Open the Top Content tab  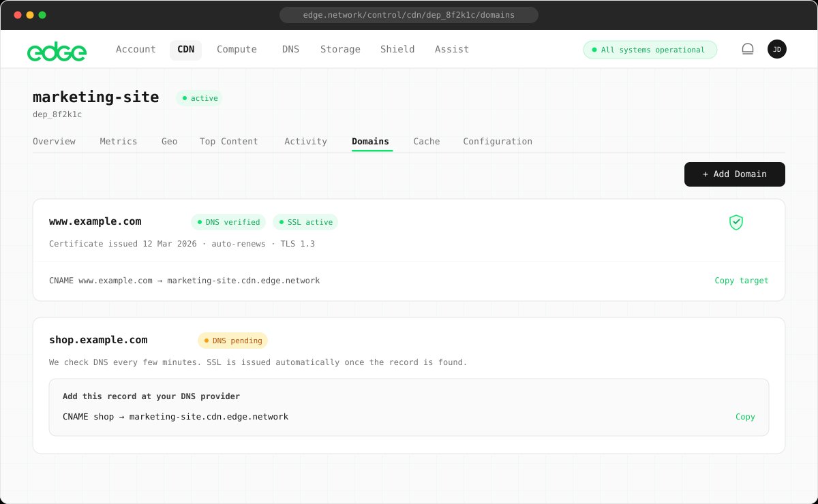(229, 142)
